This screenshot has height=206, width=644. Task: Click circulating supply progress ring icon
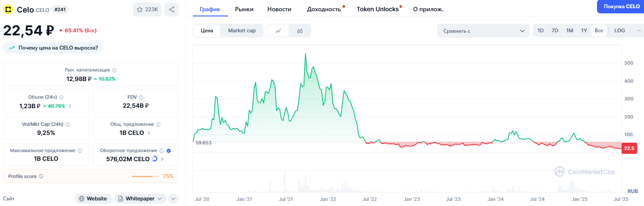154,159
